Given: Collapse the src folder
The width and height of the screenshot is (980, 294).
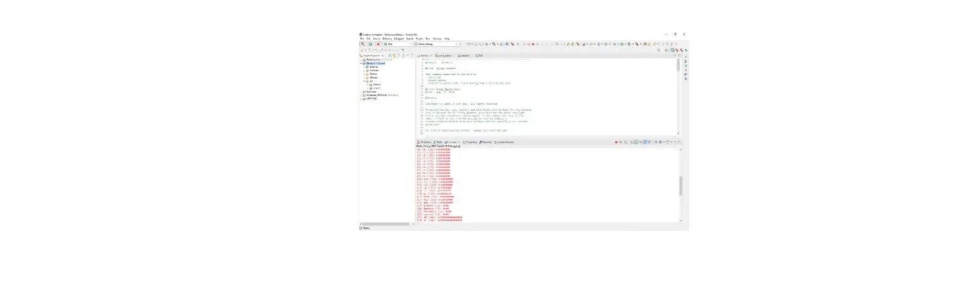Looking at the screenshot, I should 364,81.
